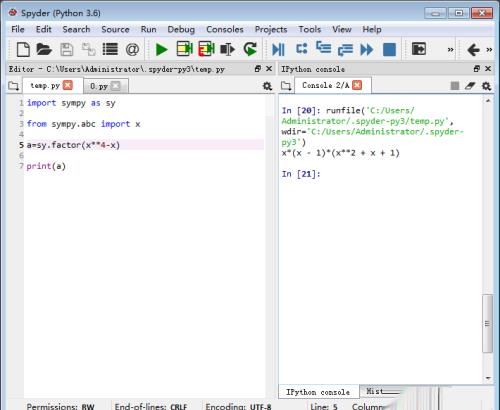Screen dimensions: 500x410
Task: Click the green Run file button
Action: (162, 50)
